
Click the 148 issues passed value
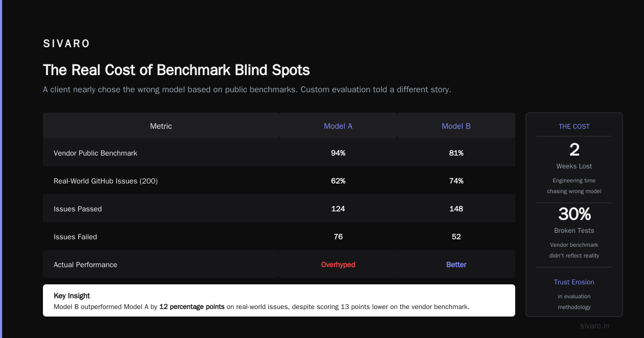[456, 209]
